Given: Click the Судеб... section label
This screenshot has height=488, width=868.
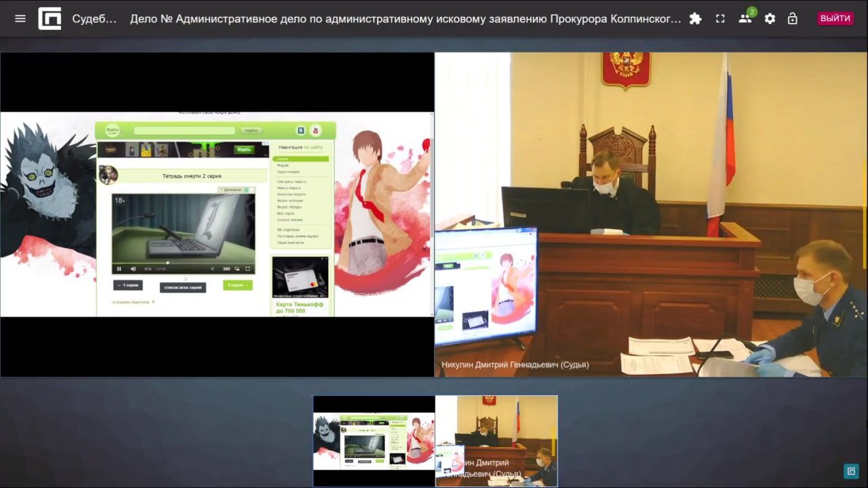Looking at the screenshot, I should pos(94,18).
